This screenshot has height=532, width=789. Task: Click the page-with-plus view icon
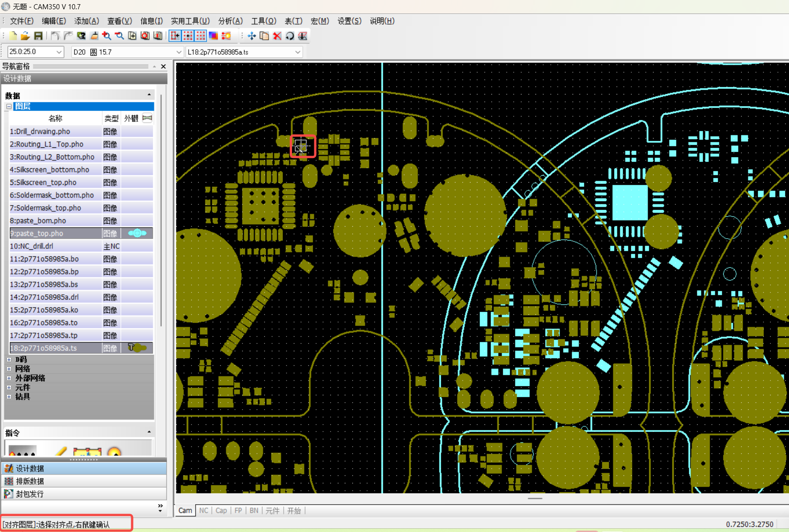[x=132, y=36]
